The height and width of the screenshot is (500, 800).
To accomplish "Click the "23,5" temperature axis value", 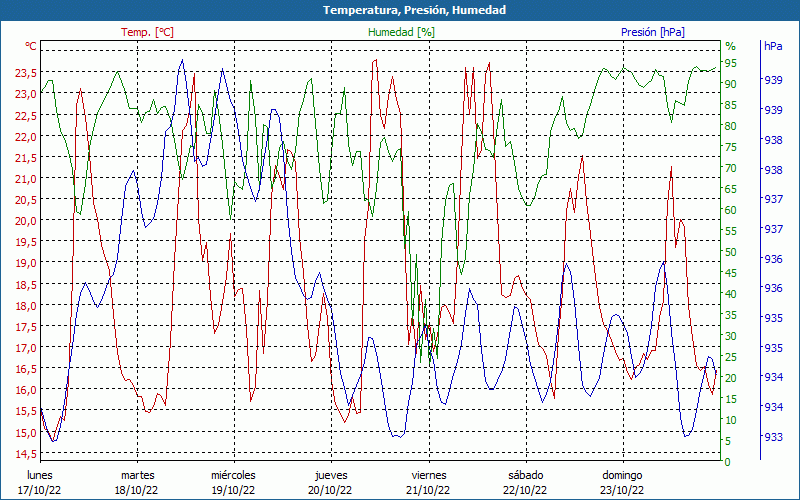I will pyautogui.click(x=26, y=73).
